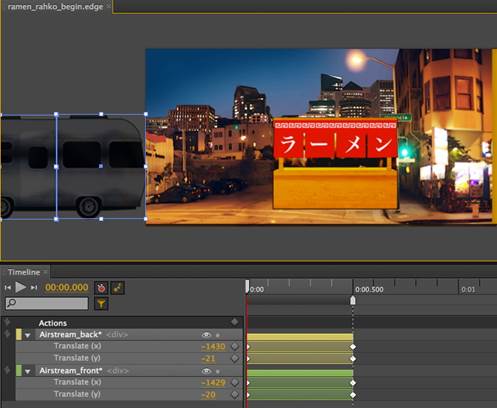Click the Play button in Timeline
Viewport: 497px width, 408px height.
point(20,287)
